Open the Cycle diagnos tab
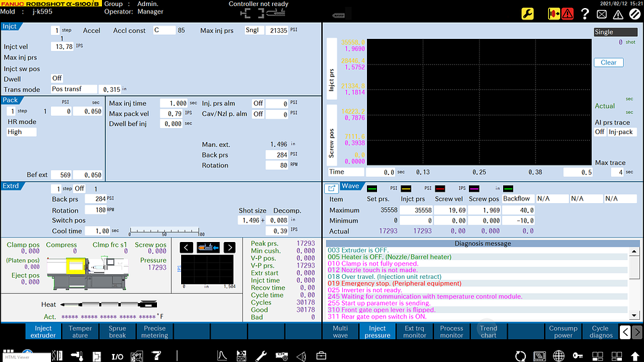This screenshot has width=644, height=362. 600,332
